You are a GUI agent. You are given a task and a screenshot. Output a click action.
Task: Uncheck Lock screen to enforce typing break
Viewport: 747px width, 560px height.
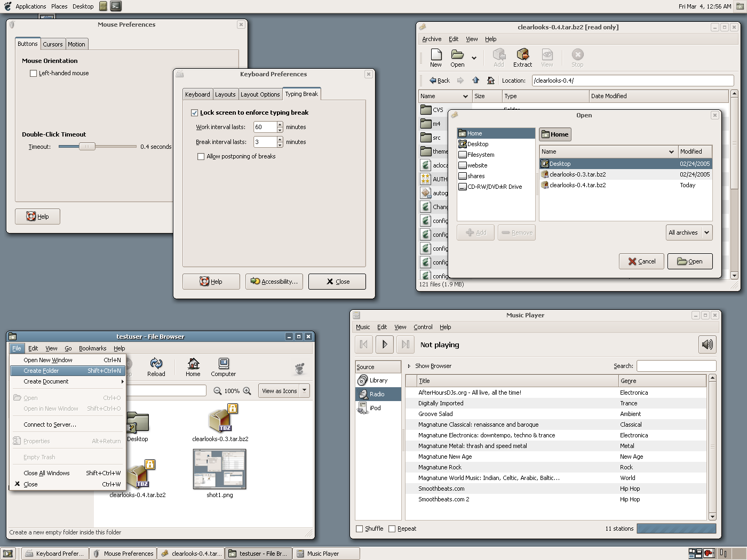click(195, 113)
